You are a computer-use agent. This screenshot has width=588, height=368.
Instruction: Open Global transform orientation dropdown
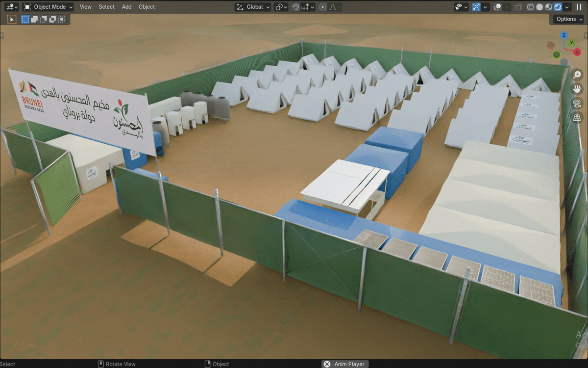point(253,7)
